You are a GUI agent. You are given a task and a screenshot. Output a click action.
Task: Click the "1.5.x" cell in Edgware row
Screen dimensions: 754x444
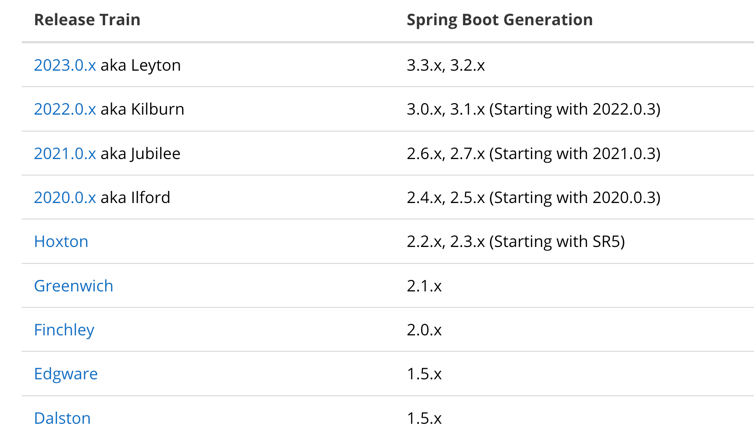(x=424, y=374)
